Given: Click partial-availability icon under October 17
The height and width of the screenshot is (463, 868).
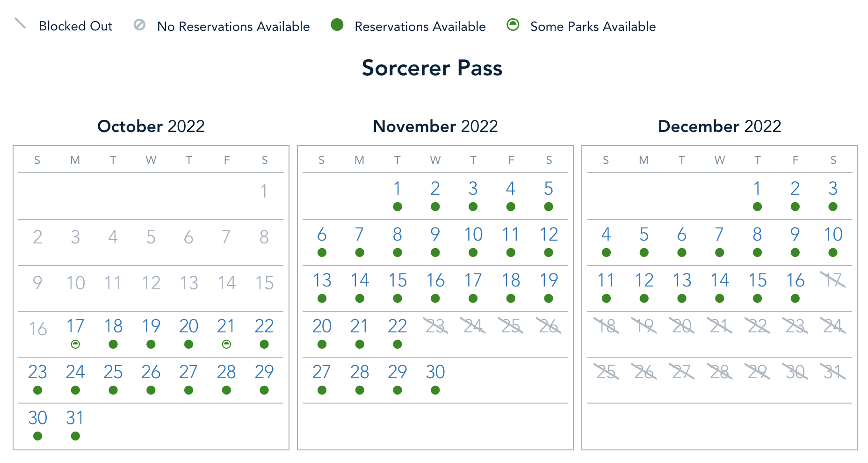Looking at the screenshot, I should (75, 345).
